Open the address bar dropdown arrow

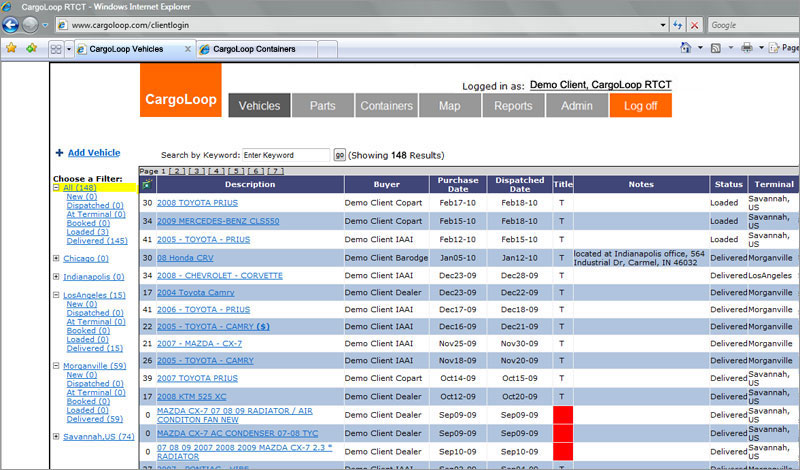coord(663,25)
